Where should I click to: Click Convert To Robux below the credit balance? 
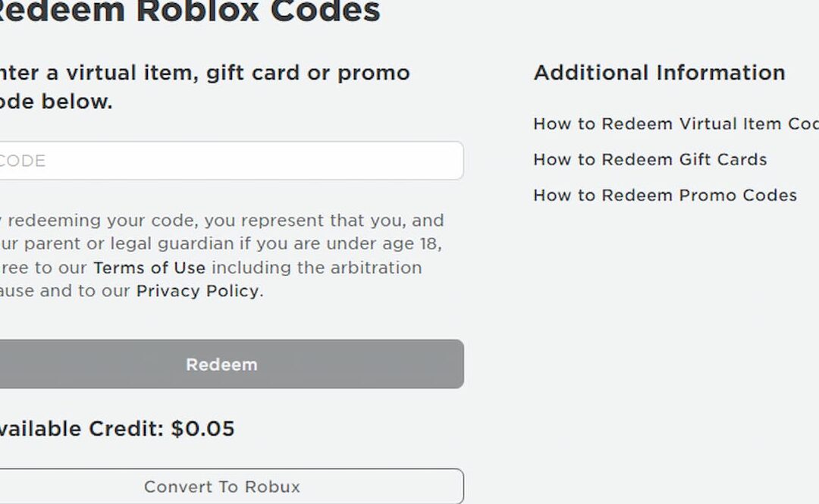tap(221, 487)
